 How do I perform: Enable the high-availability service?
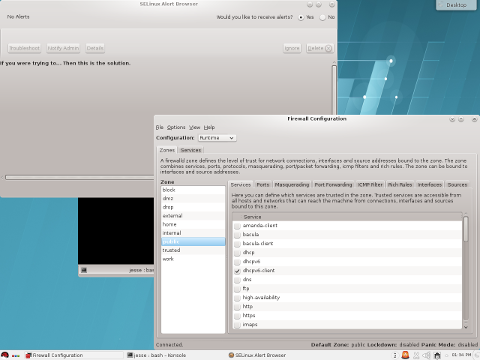point(237,298)
